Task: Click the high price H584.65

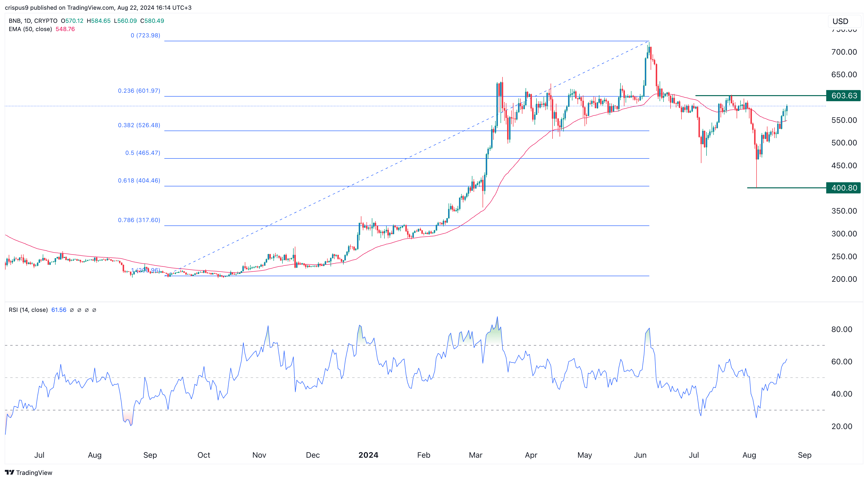Action: click(99, 21)
